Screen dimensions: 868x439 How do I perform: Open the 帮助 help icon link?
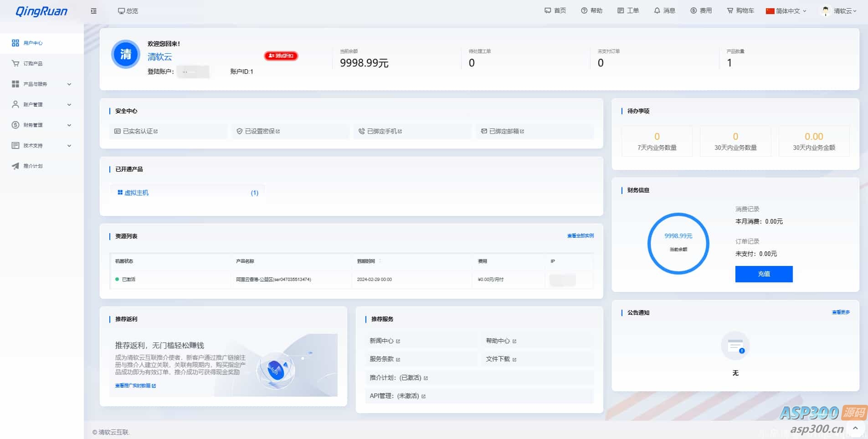pos(591,10)
